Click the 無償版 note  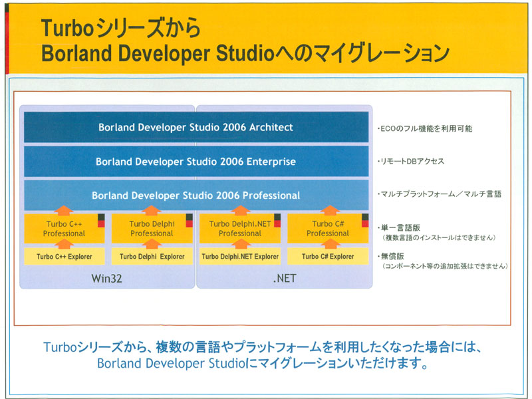(390, 256)
